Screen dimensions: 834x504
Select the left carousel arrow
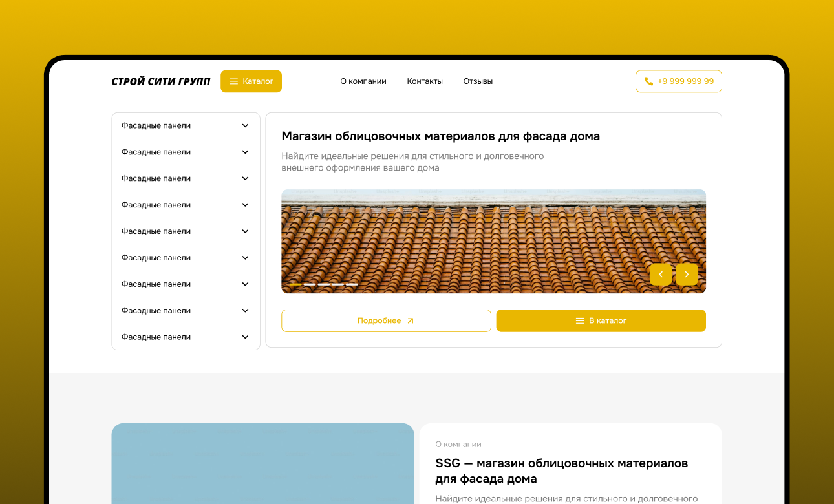pos(661,275)
